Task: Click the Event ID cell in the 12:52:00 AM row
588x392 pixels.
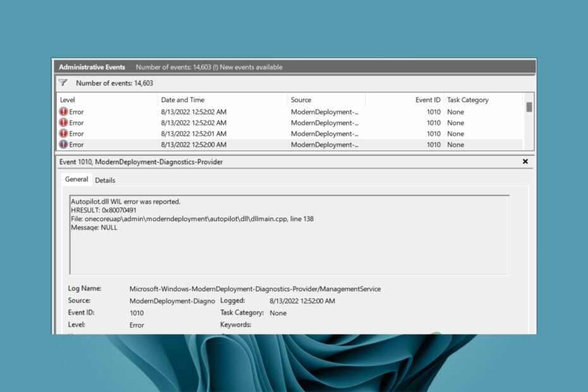Action: point(434,144)
